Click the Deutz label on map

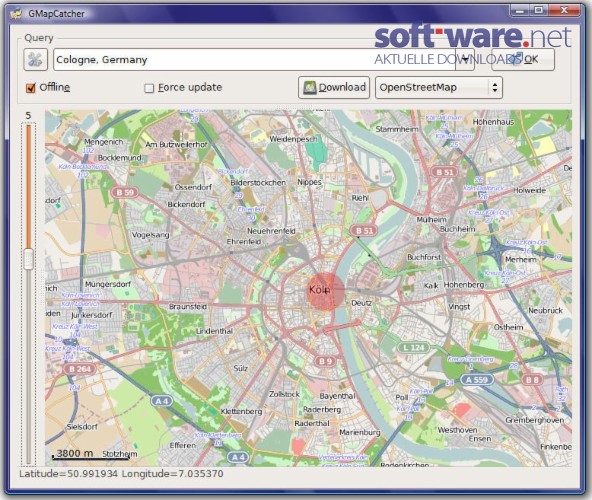[361, 303]
